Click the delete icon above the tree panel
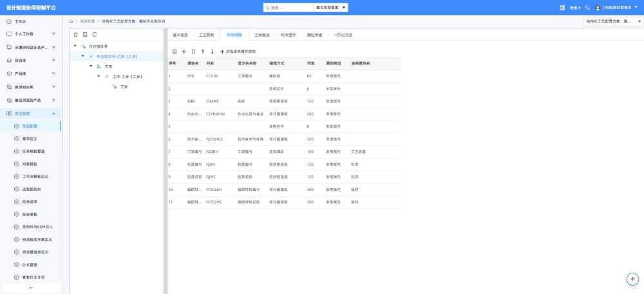This screenshot has height=294, width=644. click(x=75, y=35)
